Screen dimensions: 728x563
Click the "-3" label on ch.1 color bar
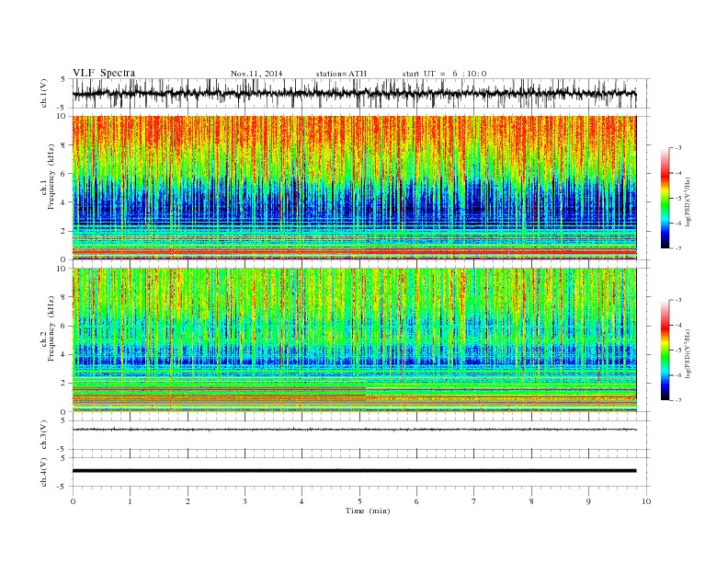[x=678, y=148]
